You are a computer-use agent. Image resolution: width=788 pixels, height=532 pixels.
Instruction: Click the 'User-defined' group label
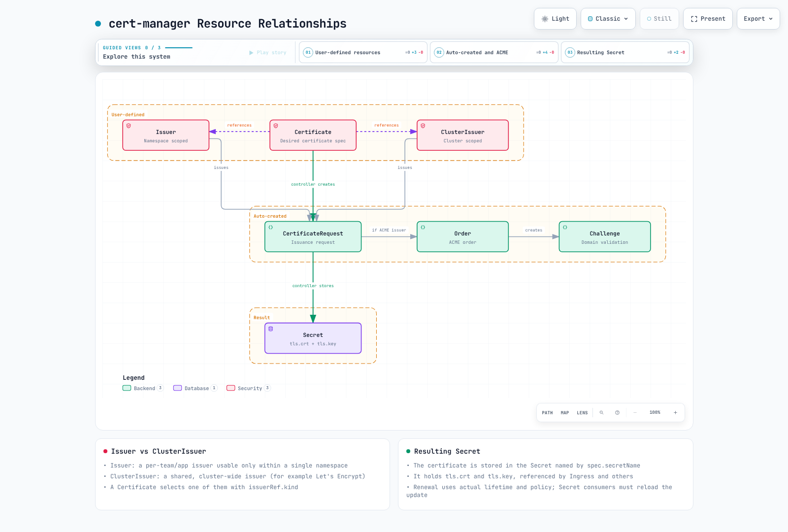click(128, 115)
